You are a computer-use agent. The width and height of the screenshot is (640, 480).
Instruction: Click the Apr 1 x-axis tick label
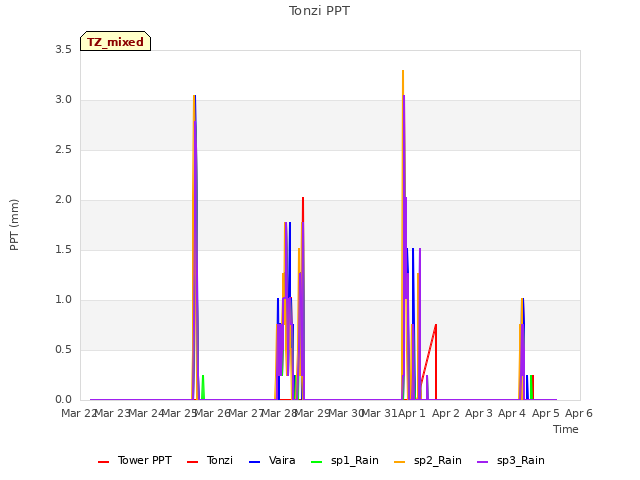click(411, 413)
